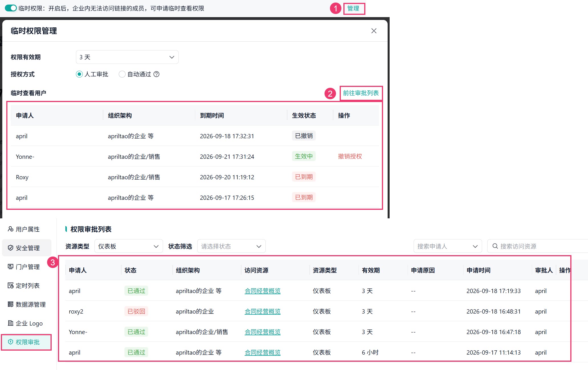Click the 到期时间 column header
Image resolution: width=588 pixels, height=370 pixels.
coord(212,115)
